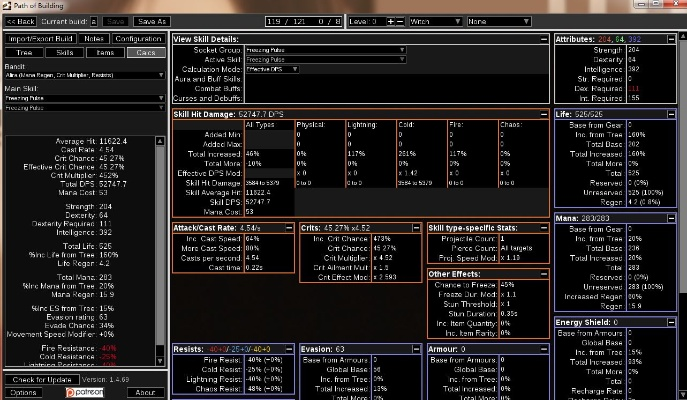Open the Witch class dropdown
This screenshot has height=400, width=687.
click(x=435, y=21)
